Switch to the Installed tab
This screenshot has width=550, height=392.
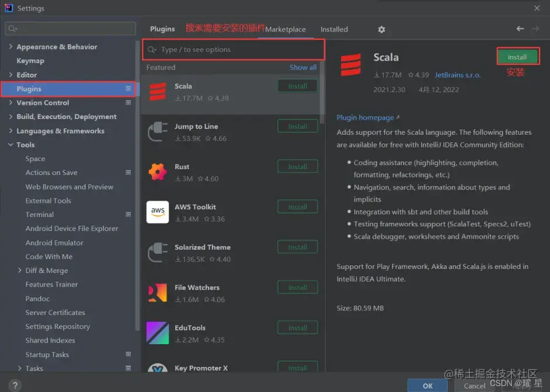point(334,29)
